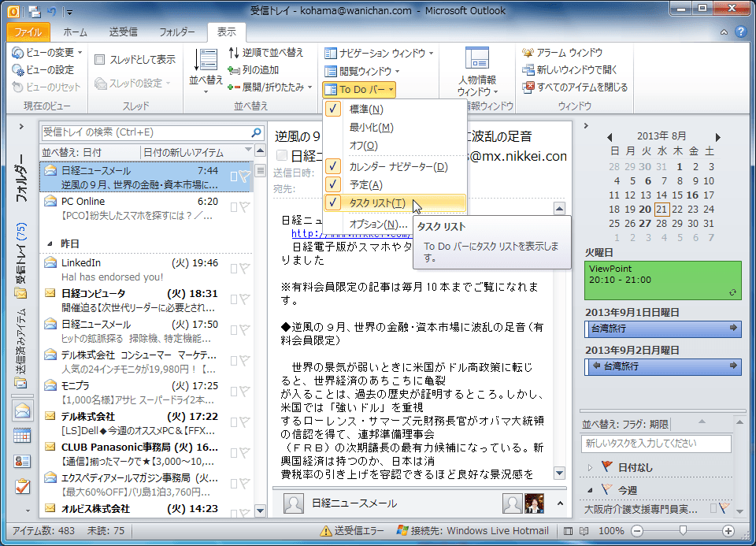This screenshot has width=756, height=546.
Task: Open 閲覧ウィンドウ dropdown
Action: [x=362, y=72]
